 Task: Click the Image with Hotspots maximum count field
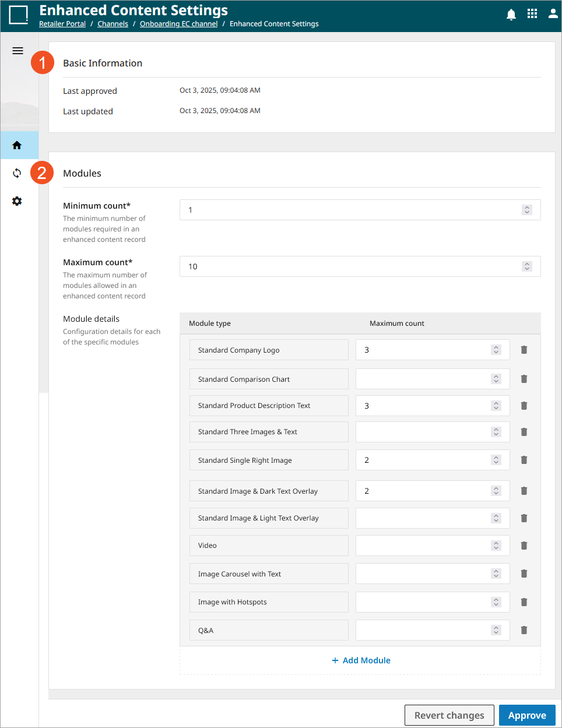pos(423,602)
